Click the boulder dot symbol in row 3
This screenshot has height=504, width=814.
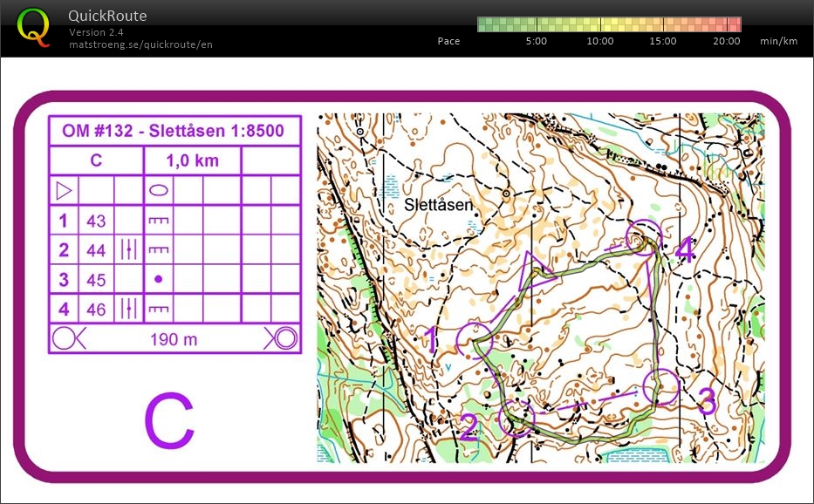click(158, 279)
